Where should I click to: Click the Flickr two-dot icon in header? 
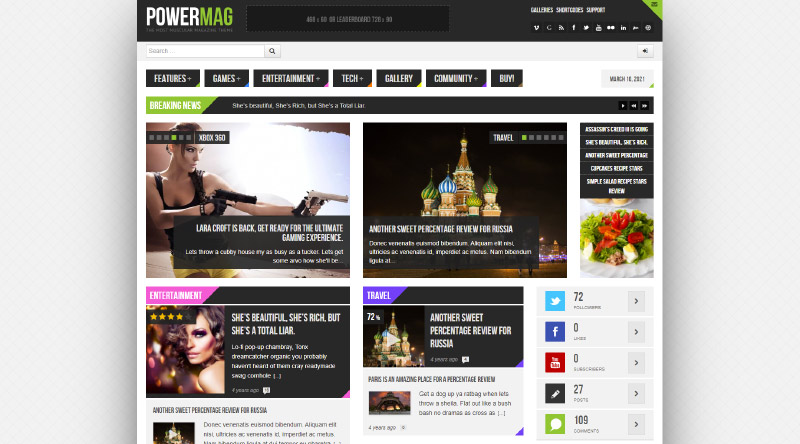[x=611, y=28]
